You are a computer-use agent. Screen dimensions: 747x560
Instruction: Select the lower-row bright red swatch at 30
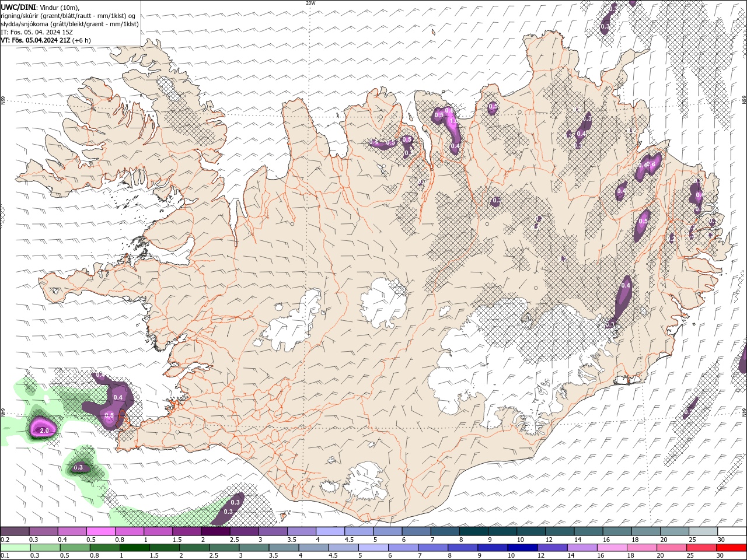click(731, 548)
